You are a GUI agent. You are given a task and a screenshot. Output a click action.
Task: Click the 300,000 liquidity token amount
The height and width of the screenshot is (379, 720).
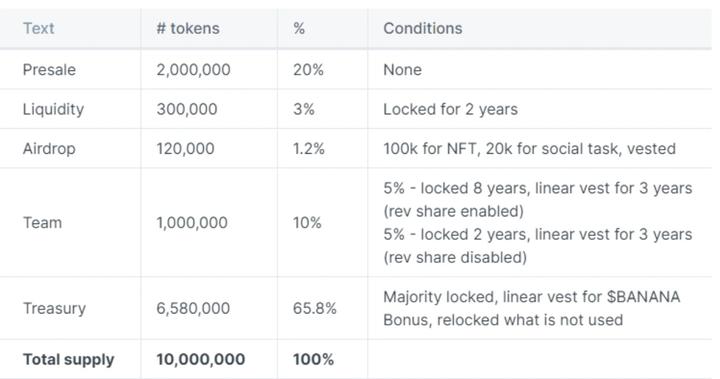click(x=186, y=109)
